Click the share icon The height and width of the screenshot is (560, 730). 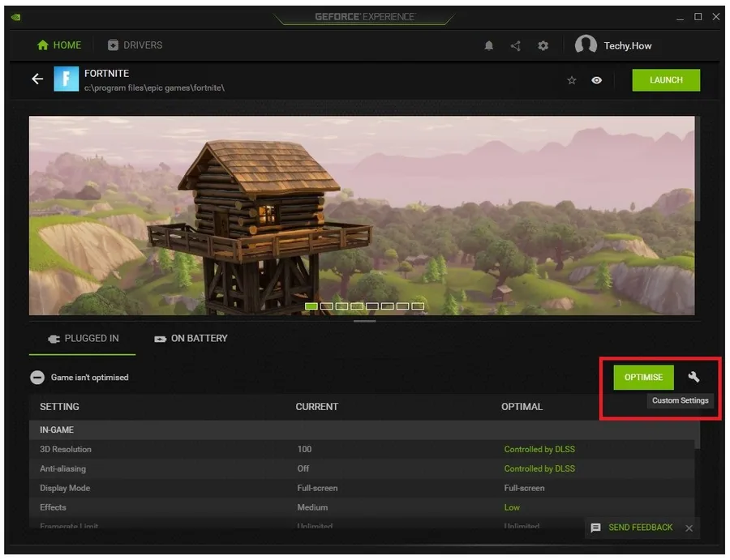[515, 45]
